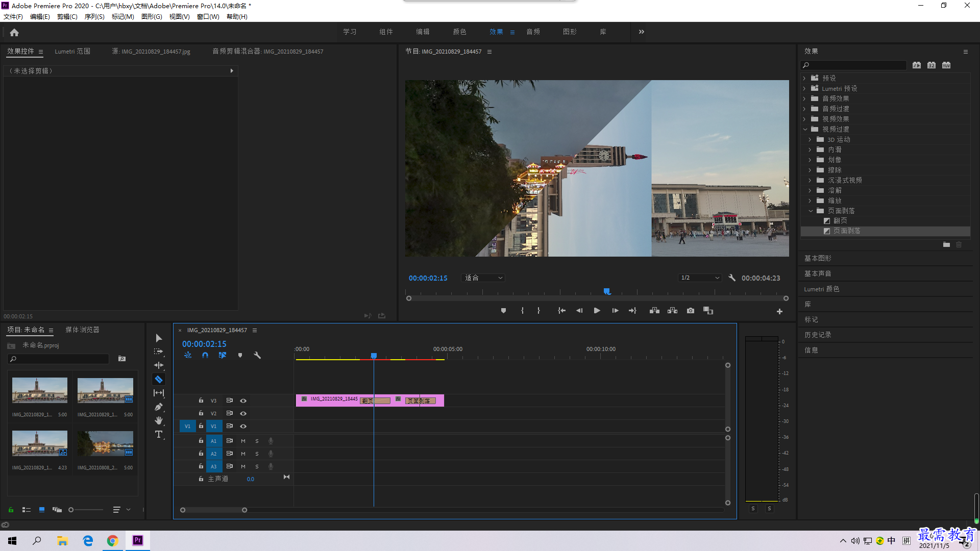Click the 32-bit color effects filter icon

click(x=932, y=65)
